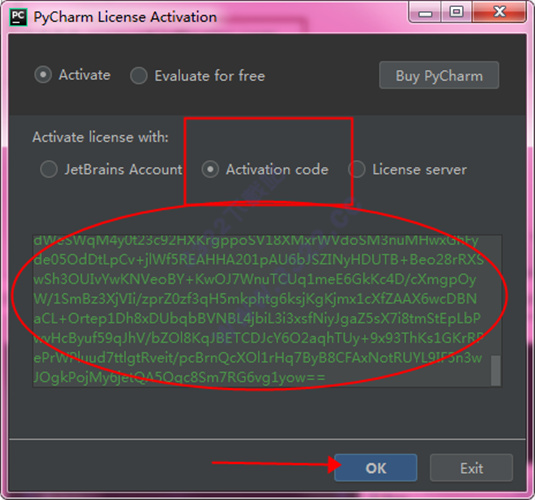Maximize the License Activation window
The image size is (535, 500).
(456, 12)
